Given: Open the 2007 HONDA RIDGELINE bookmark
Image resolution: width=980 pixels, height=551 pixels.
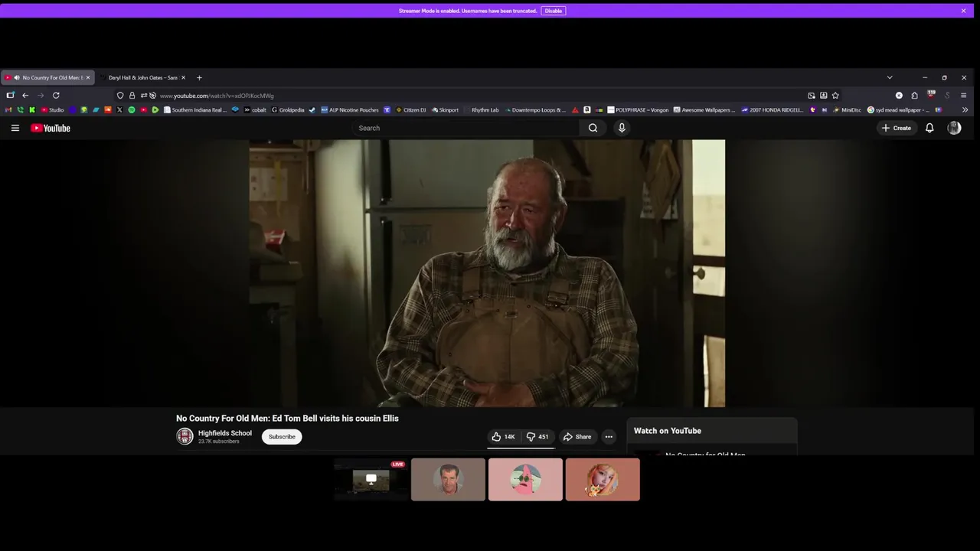Looking at the screenshot, I should tap(773, 110).
